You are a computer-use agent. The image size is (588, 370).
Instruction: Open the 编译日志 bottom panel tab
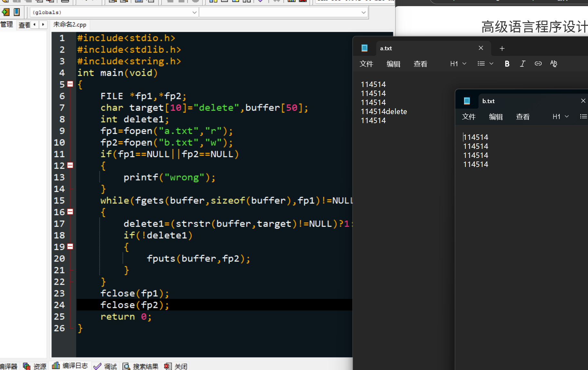point(70,366)
